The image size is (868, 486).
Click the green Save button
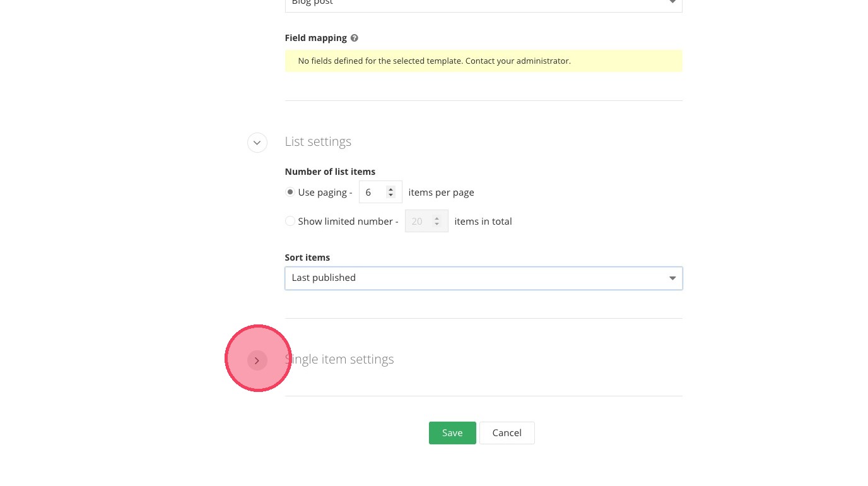[x=452, y=433]
